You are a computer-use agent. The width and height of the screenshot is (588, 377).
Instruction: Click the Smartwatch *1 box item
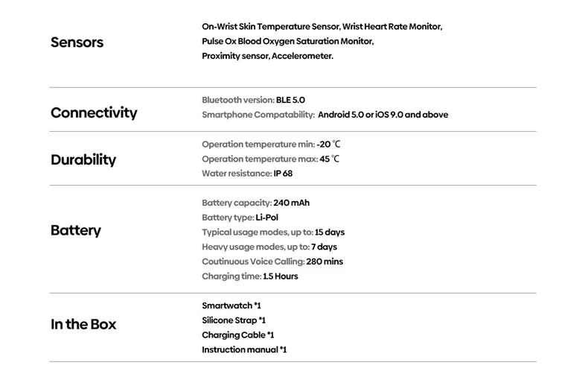tap(231, 305)
